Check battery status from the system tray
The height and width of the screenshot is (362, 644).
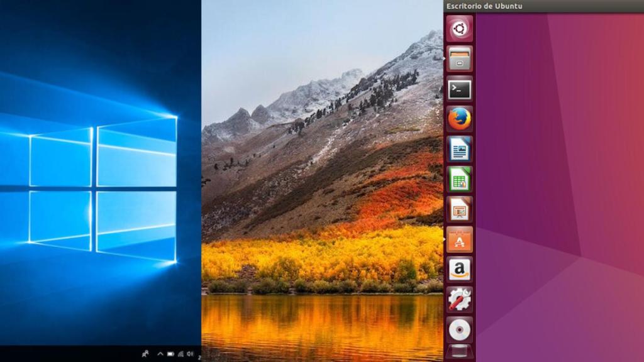[170, 353]
